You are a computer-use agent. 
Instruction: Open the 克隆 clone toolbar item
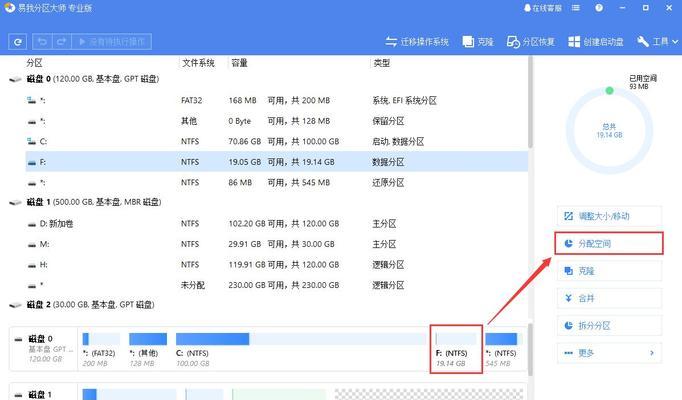[x=478, y=42]
